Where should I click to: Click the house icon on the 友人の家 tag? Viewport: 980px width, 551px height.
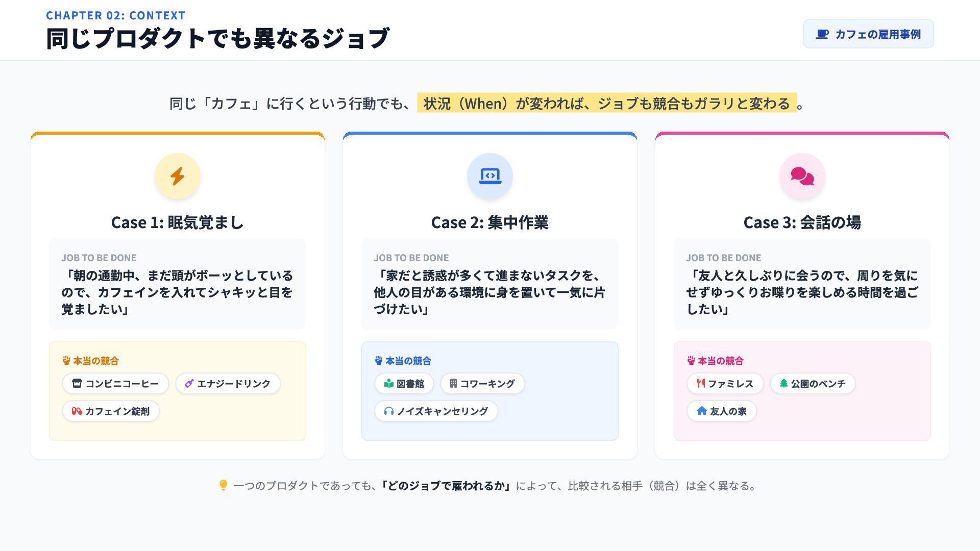point(702,411)
